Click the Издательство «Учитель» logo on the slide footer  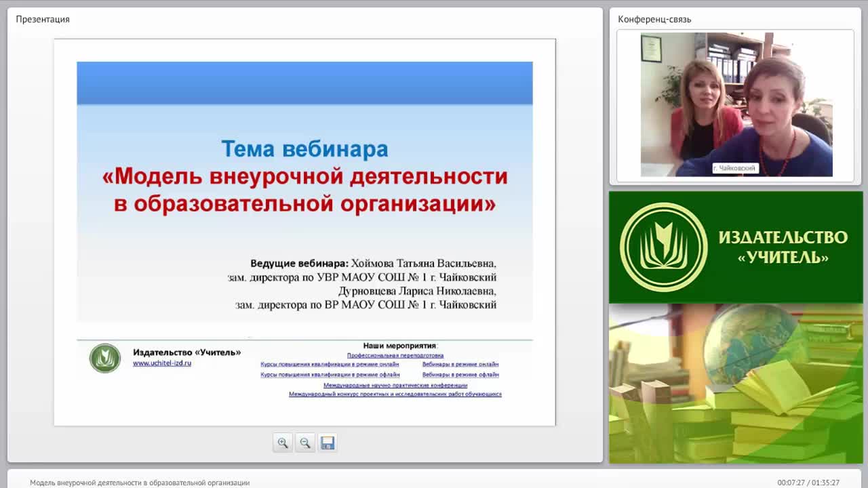click(105, 358)
